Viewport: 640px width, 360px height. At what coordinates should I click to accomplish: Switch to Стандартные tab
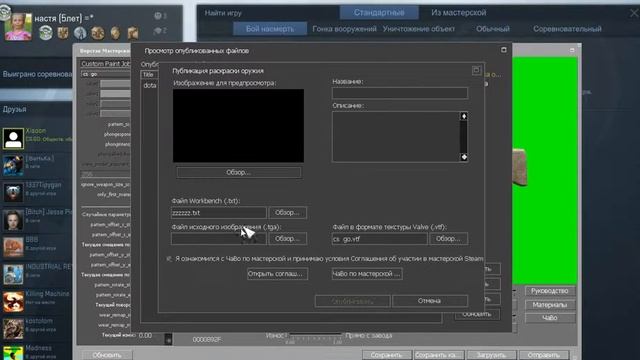click(x=379, y=13)
